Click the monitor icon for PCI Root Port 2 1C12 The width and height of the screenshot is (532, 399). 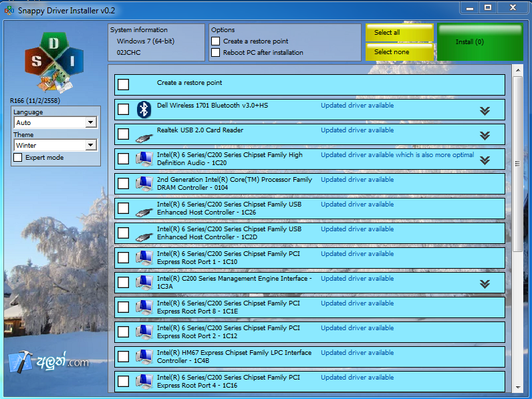(144, 332)
